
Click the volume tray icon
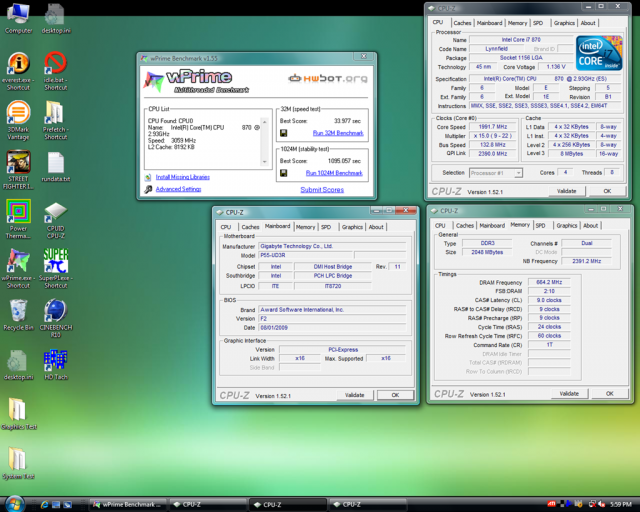tap(601, 505)
